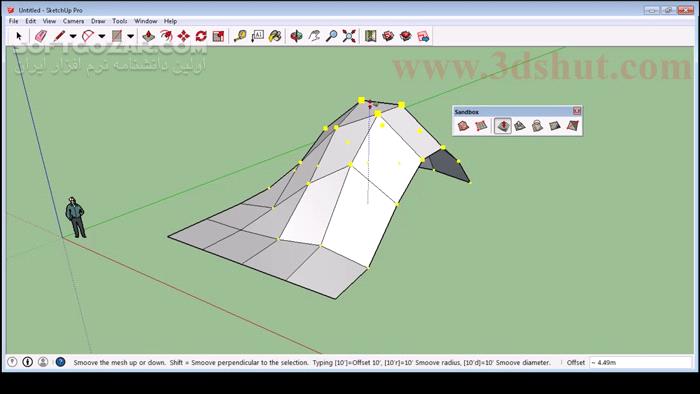
Task: Choose the Offset tool in main toolbar
Action: click(166, 36)
